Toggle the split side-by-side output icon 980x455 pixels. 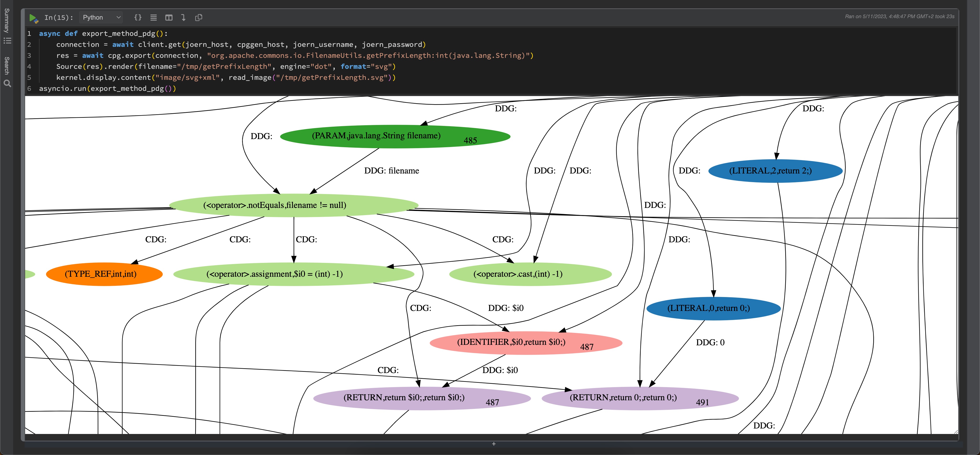tap(169, 17)
